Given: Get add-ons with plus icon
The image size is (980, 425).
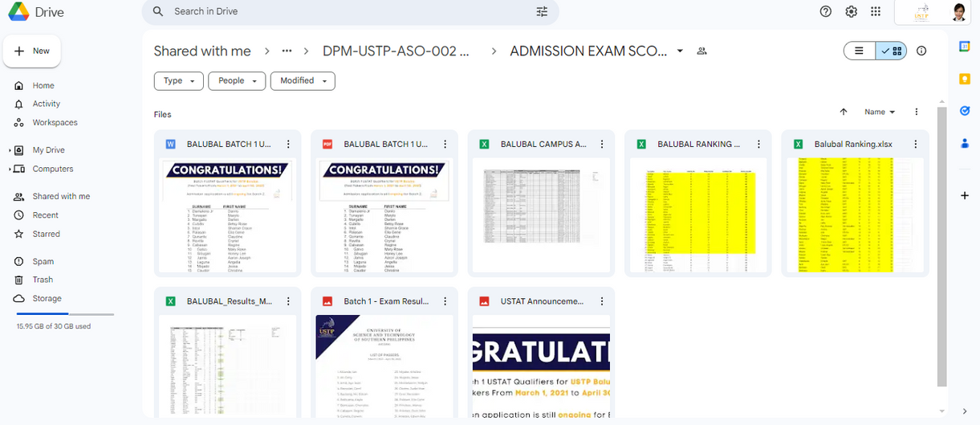Looking at the screenshot, I should [x=965, y=195].
